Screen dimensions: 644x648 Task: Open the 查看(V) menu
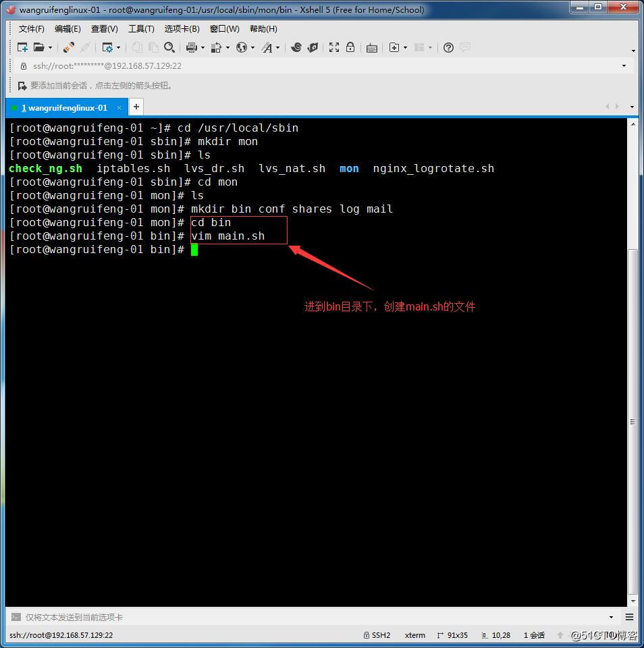(x=105, y=29)
